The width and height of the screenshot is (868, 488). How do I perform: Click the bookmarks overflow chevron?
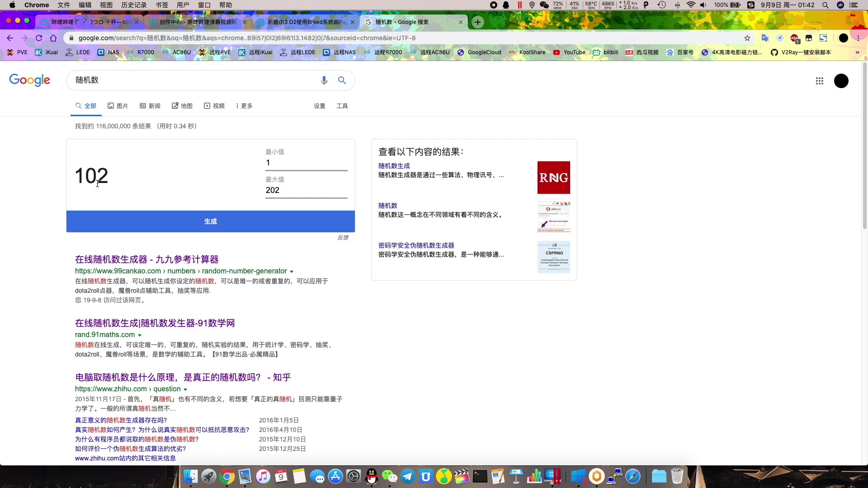857,52
